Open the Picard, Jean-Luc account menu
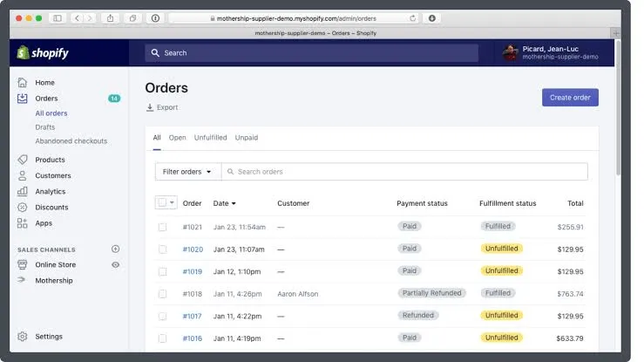Screen dimensions: 644x362 click(x=551, y=52)
